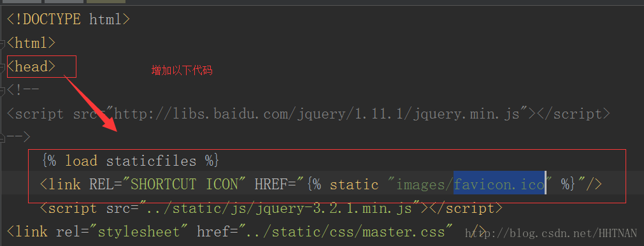Click the stylesheet rel value
This screenshot has height=246, width=644.
[x=139, y=232]
